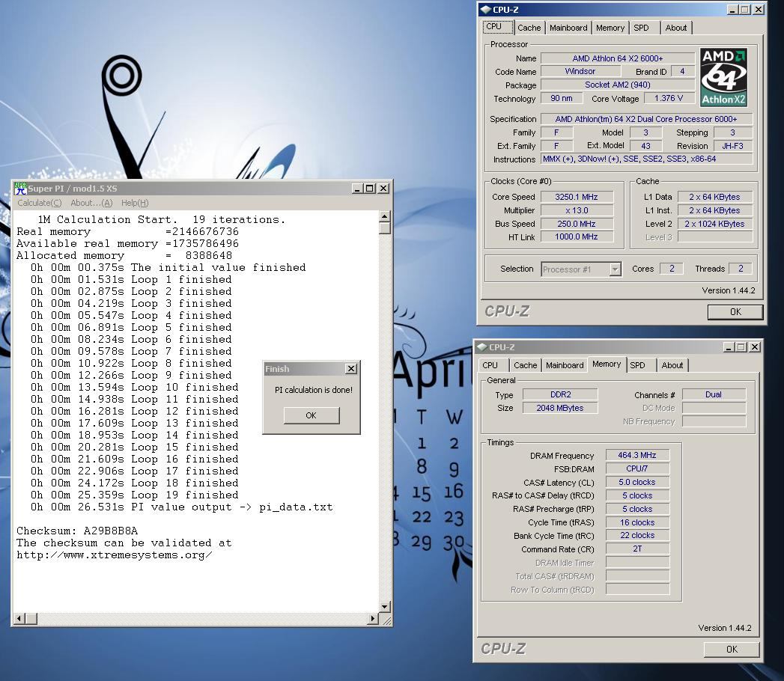Confirm OK in the Finish dialog
The height and width of the screenshot is (681, 784).
pos(311,415)
